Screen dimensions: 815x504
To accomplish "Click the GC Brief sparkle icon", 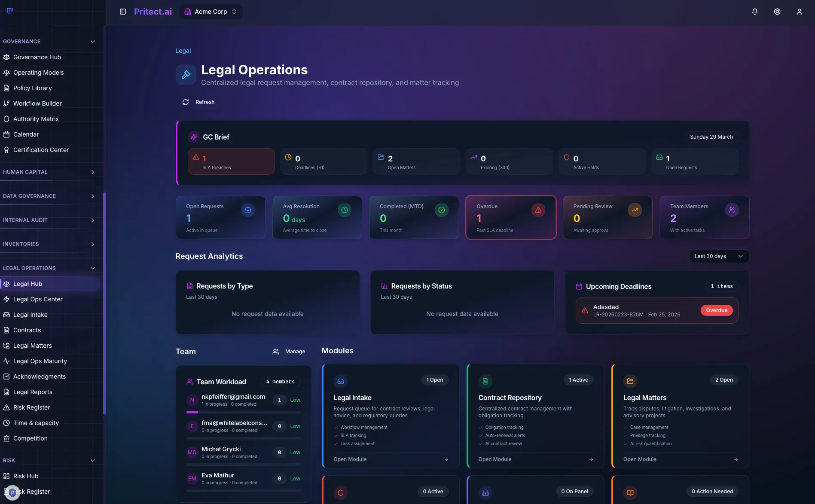I will (194, 137).
